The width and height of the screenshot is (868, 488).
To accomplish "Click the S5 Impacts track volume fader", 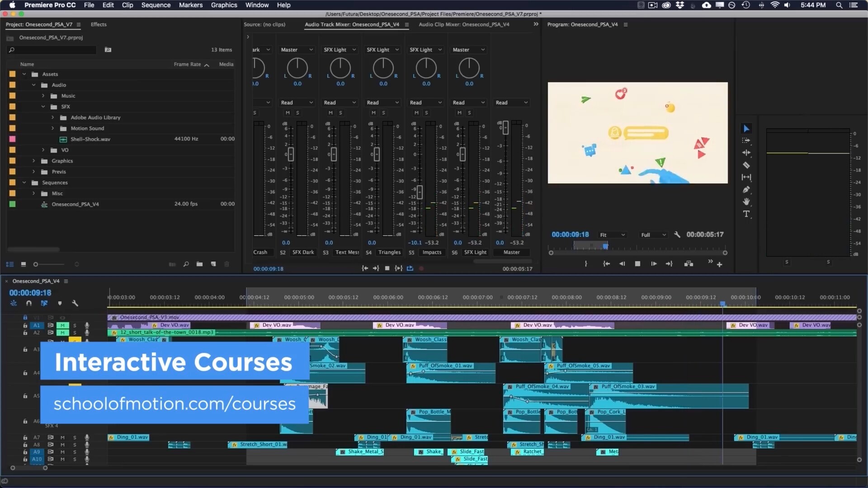I will click(x=420, y=192).
